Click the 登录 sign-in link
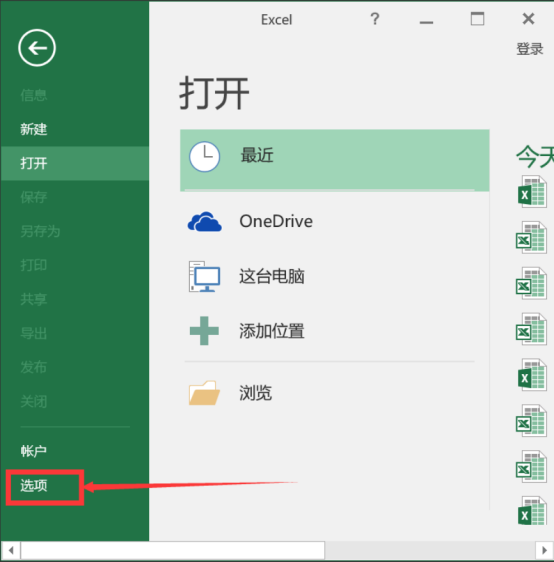 [x=530, y=49]
